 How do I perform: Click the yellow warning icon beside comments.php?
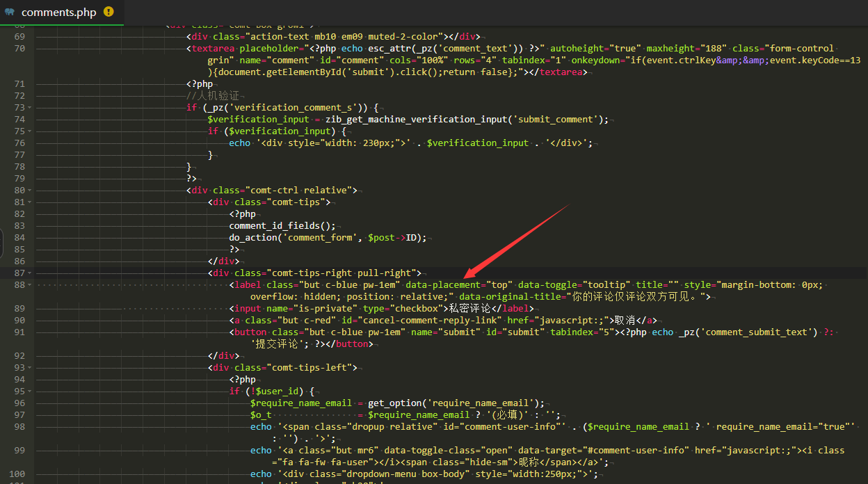(108, 12)
